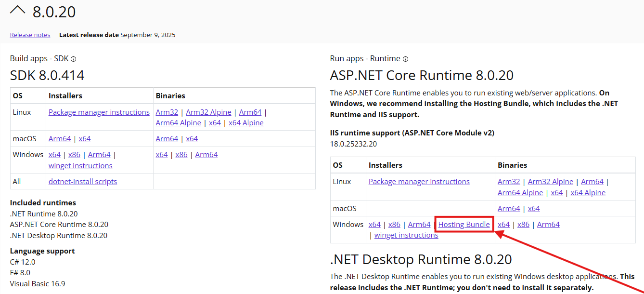Image resolution: width=644 pixels, height=294 pixels.
Task: Download the Windows Hosting Bundle
Action: point(464,224)
